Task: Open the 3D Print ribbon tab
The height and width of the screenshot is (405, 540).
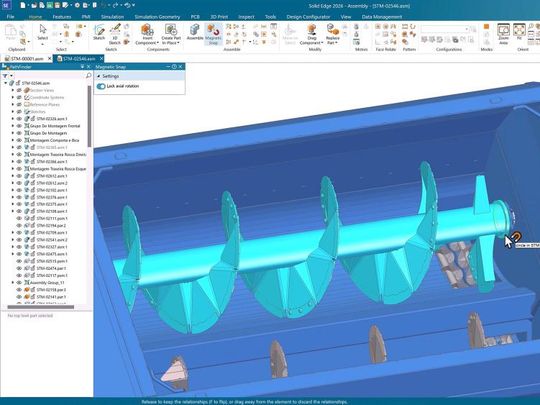Action: tap(219, 17)
